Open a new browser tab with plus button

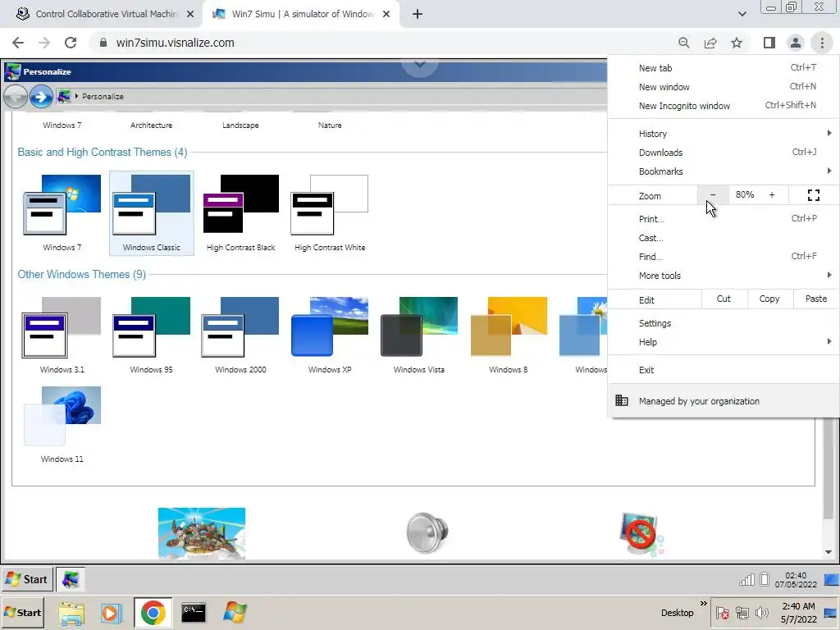(x=418, y=14)
